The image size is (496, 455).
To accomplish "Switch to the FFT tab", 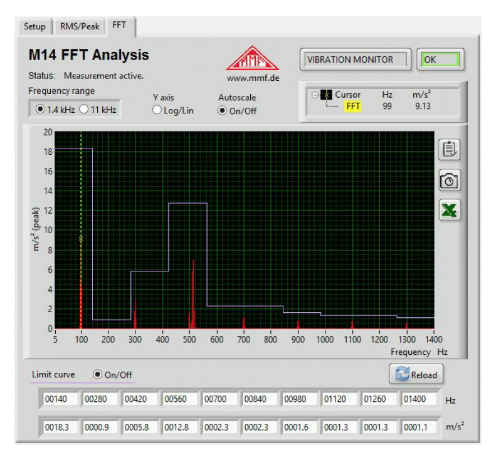I will tap(119, 25).
